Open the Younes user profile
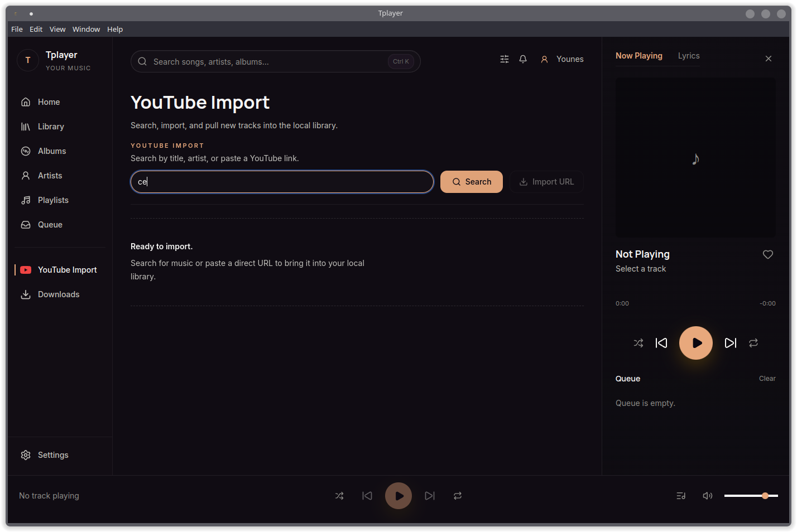The image size is (797, 532). 562,59
